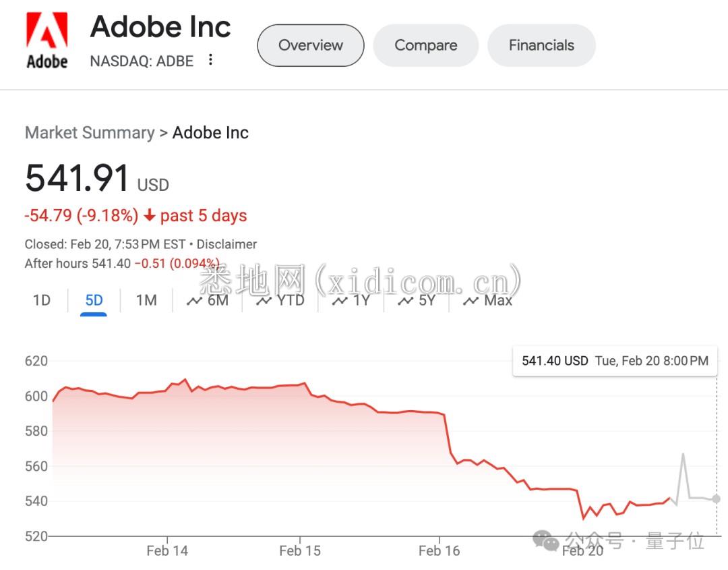Click the red down arrow indicator
This screenshot has height=570, width=728.
tap(149, 216)
